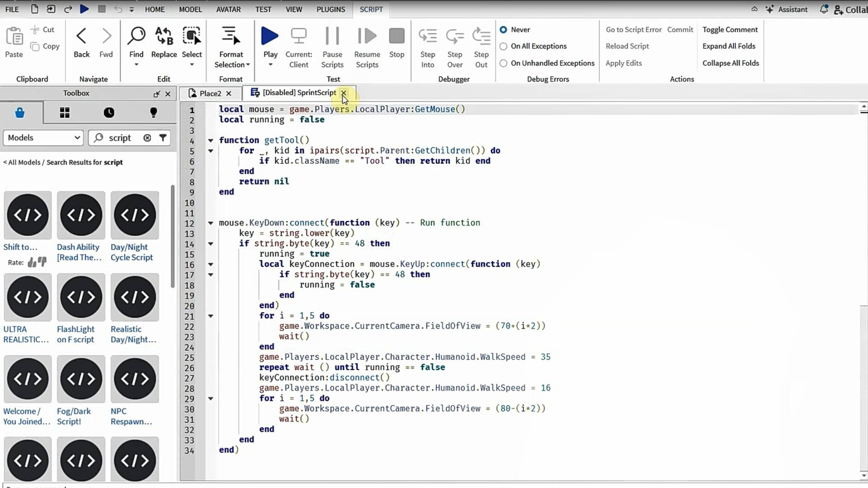The height and width of the screenshot is (488, 868).
Task: Click the Back navigate arrow
Action: (x=82, y=36)
